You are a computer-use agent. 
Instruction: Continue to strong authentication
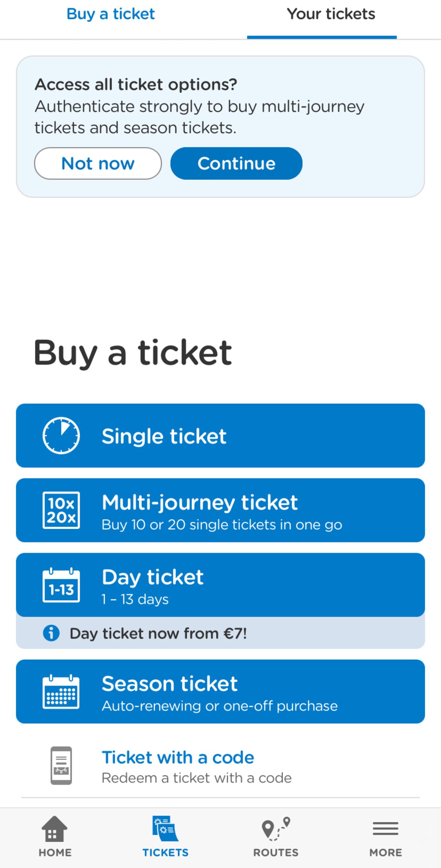[x=236, y=163]
